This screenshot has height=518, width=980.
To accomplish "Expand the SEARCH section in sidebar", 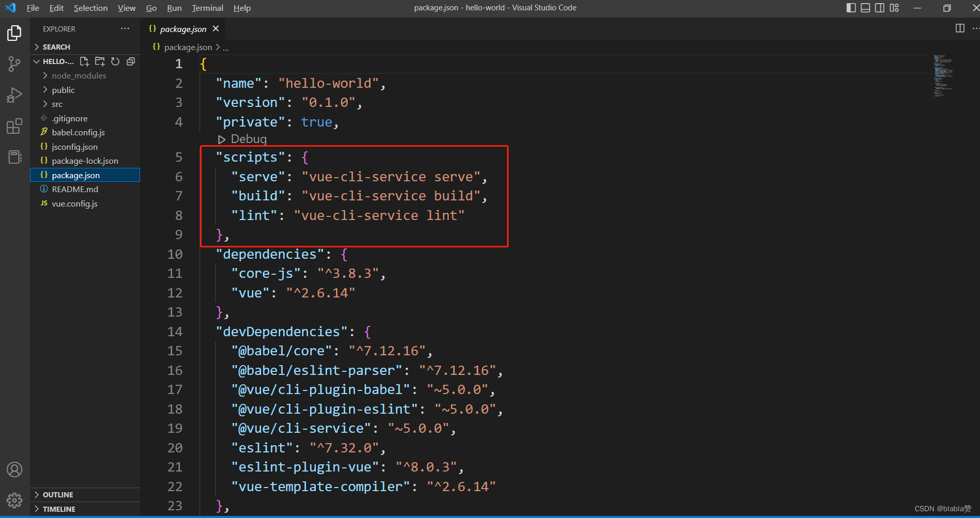I will 85,47.
